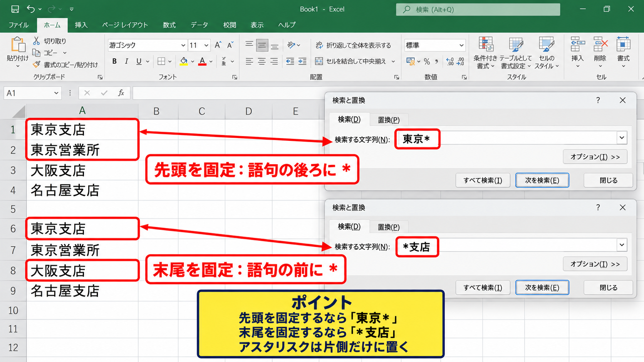
Task: Click the Undo arrow icon
Action: click(31, 9)
